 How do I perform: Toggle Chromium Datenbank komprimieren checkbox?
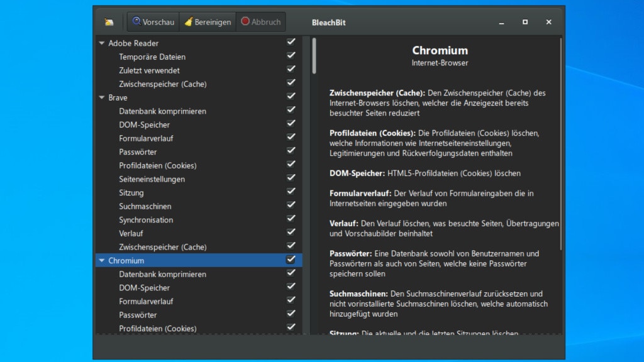pos(291,273)
